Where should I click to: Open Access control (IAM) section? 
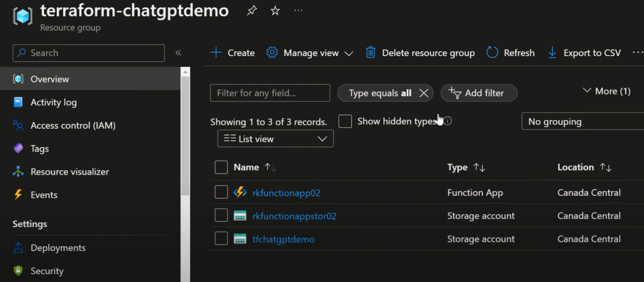point(73,125)
